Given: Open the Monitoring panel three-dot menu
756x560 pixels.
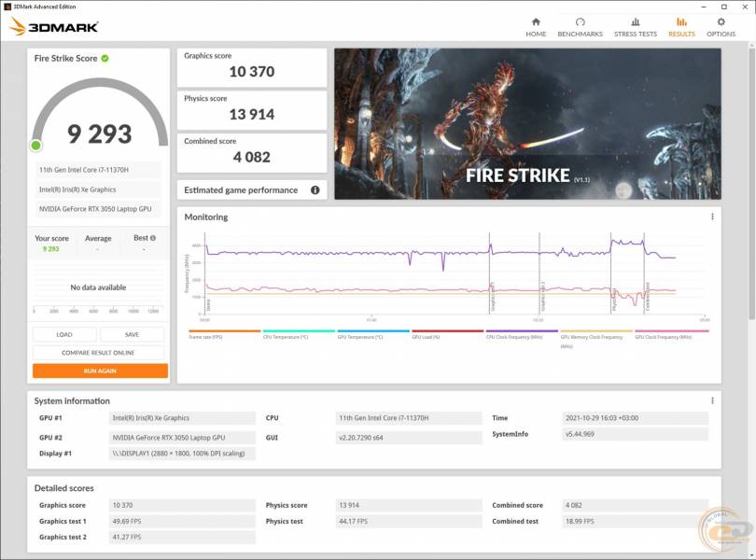Looking at the screenshot, I should 712,217.
